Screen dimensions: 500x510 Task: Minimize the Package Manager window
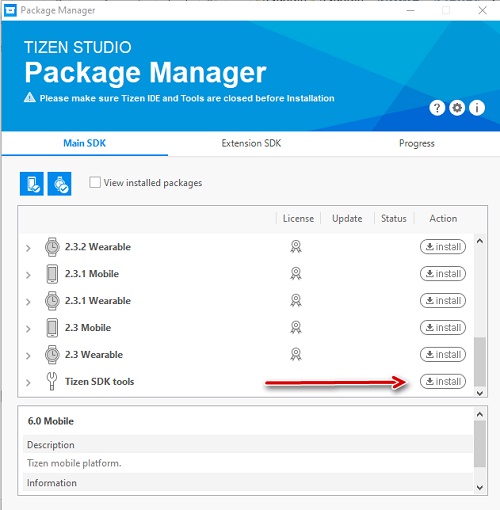(411, 11)
